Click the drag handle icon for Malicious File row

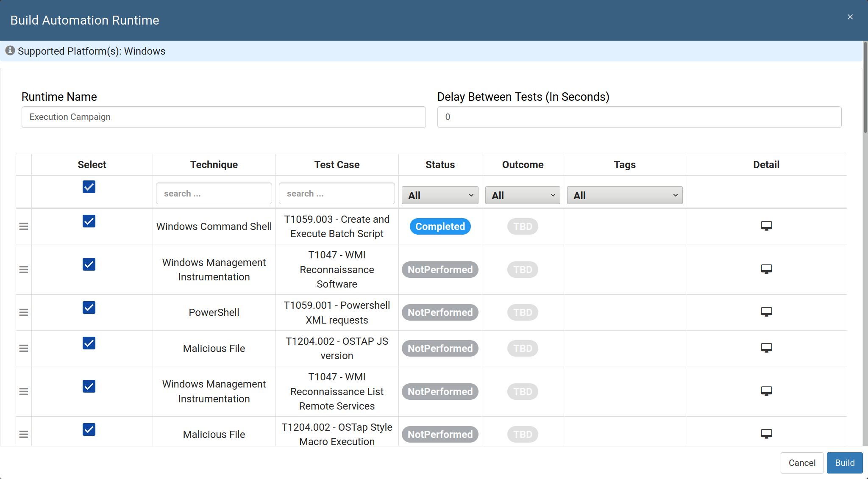tap(24, 348)
